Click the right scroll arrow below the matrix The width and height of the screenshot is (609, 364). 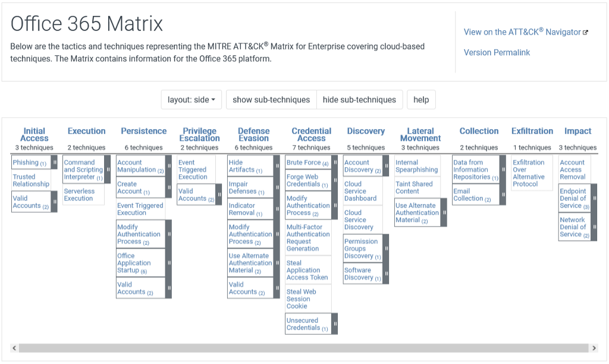tap(593, 347)
